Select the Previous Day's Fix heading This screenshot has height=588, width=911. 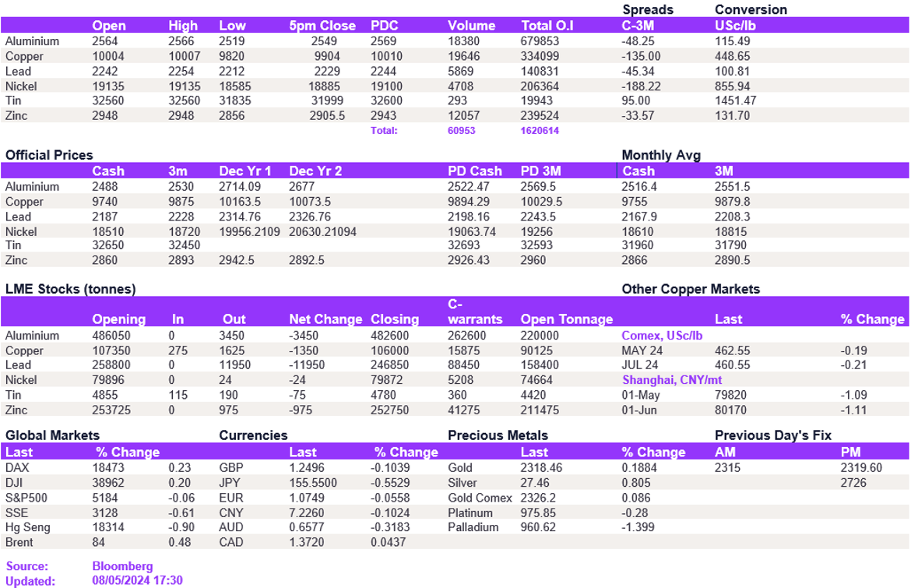[772, 435]
